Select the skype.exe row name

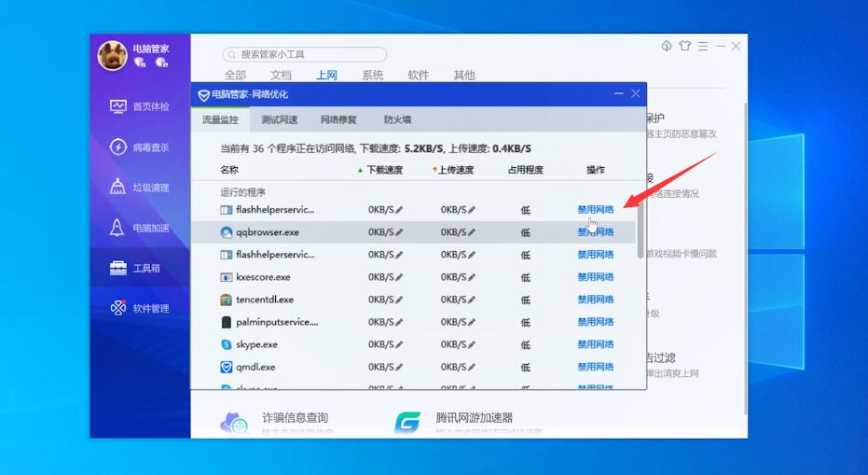point(257,344)
